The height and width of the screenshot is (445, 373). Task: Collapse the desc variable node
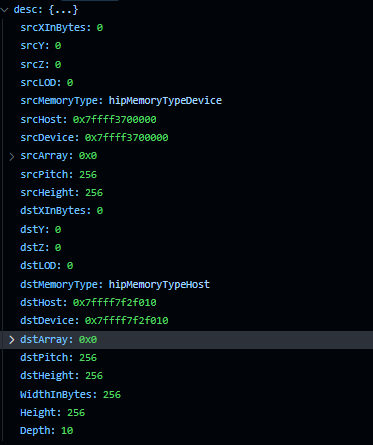(4, 10)
